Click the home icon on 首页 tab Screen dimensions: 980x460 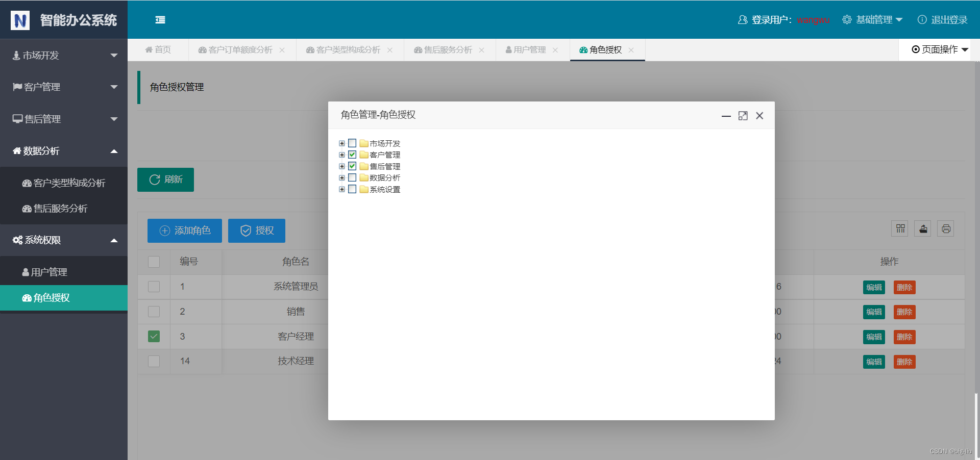[149, 49]
